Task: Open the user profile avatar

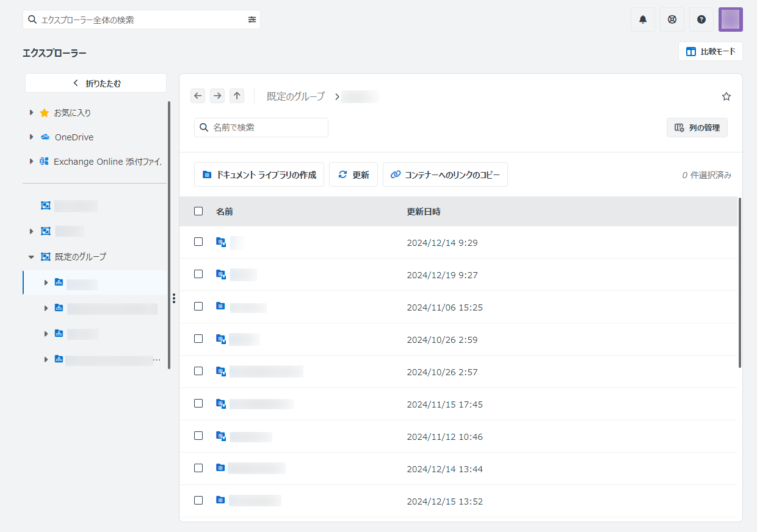Action: pos(730,20)
